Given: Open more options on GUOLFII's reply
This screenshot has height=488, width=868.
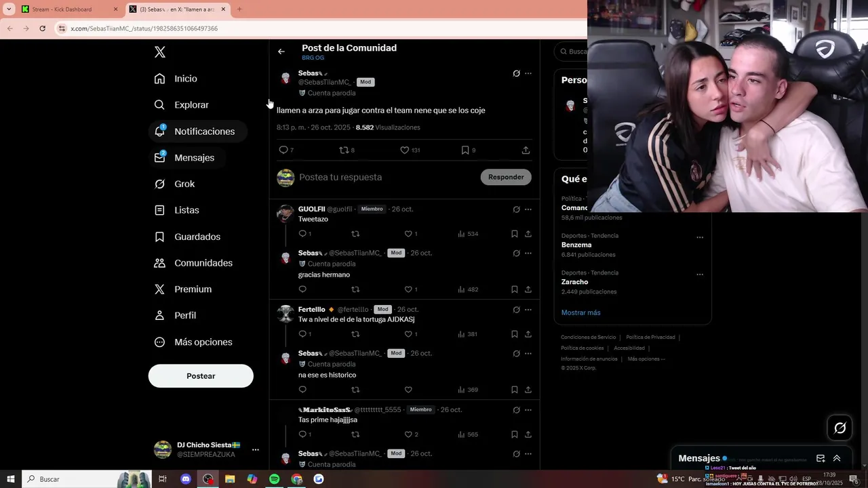Looking at the screenshot, I should click(x=528, y=209).
